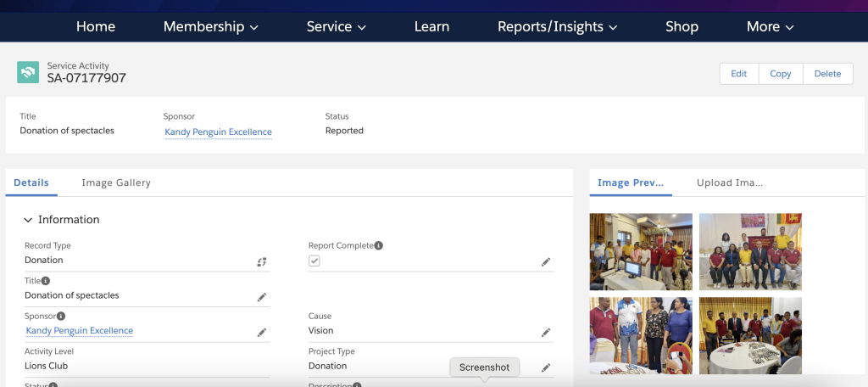Edit the Sponsor field pencil icon
Viewport: 868px width, 387px height.
point(262,333)
